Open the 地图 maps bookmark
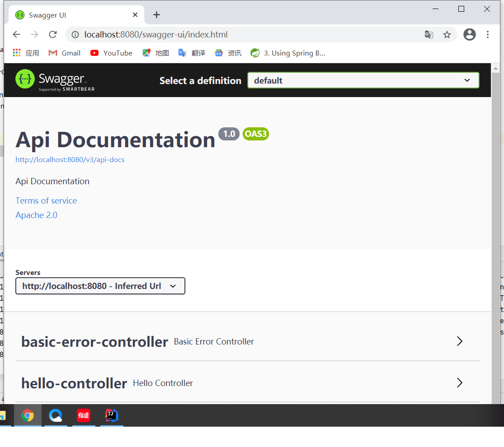This screenshot has width=504, height=447. (x=156, y=53)
